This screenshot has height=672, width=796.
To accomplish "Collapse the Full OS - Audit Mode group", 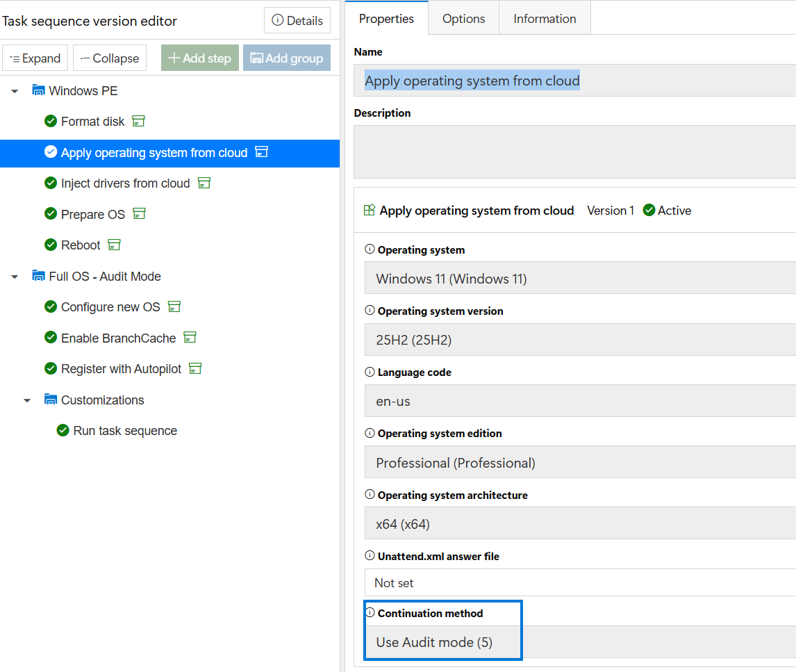I will point(15,277).
